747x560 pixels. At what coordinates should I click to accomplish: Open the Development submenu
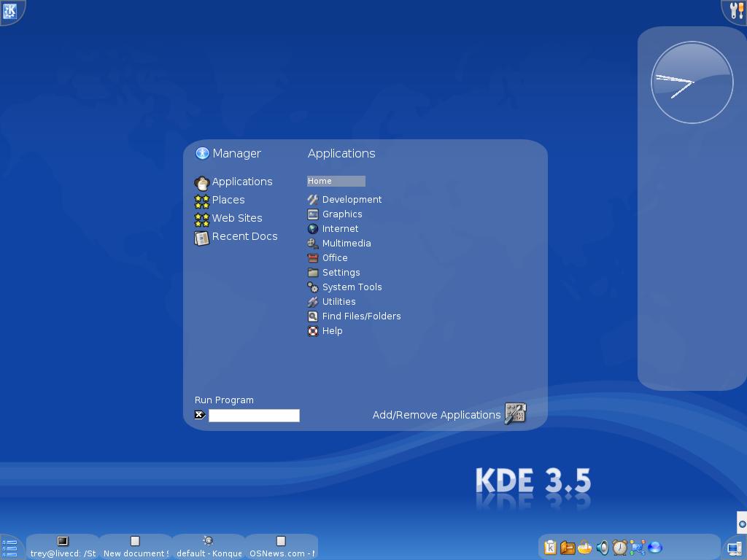(x=352, y=200)
